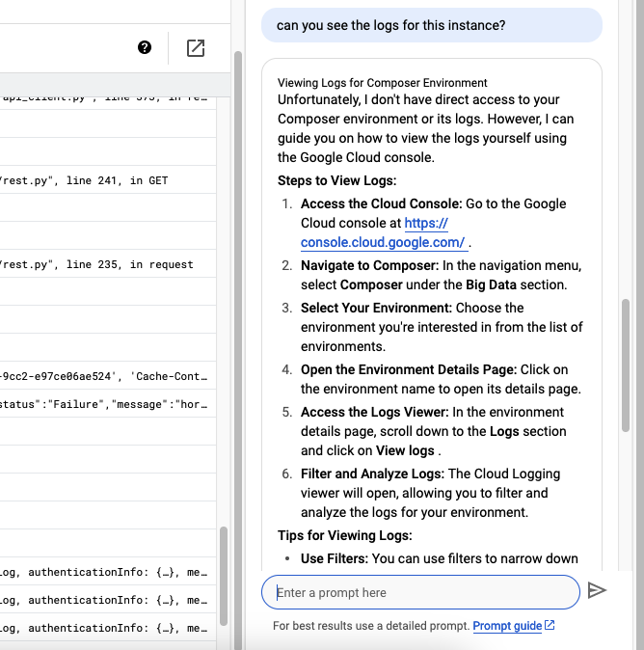Click the 'Enter a prompt here' field

click(420, 592)
